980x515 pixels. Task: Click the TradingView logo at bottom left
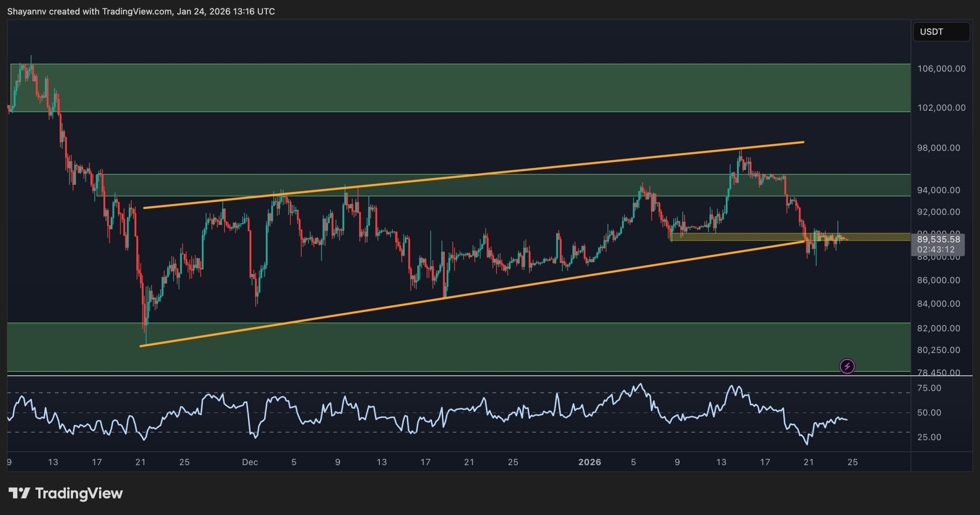(65, 494)
